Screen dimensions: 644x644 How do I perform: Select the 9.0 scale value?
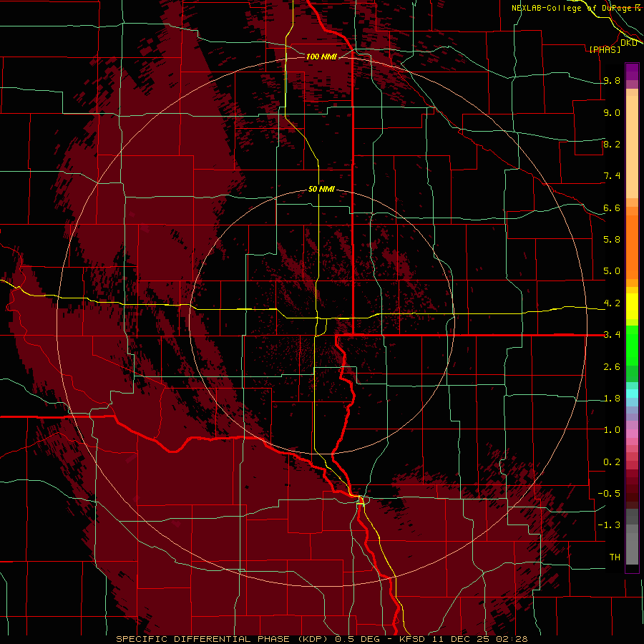pos(612,112)
